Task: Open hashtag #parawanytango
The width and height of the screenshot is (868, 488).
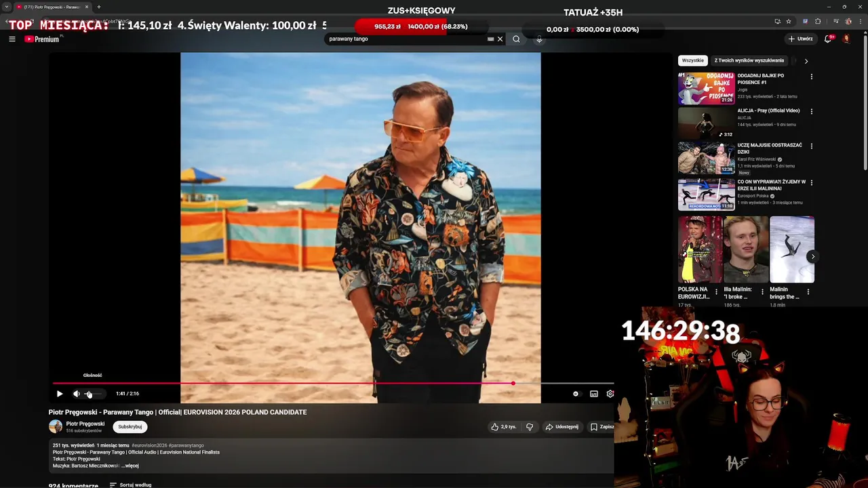Action: coord(186,446)
